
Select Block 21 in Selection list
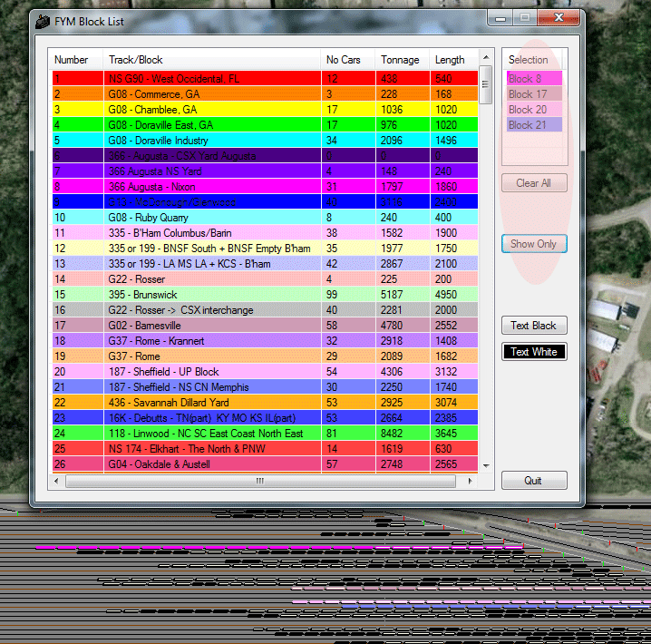click(x=534, y=124)
